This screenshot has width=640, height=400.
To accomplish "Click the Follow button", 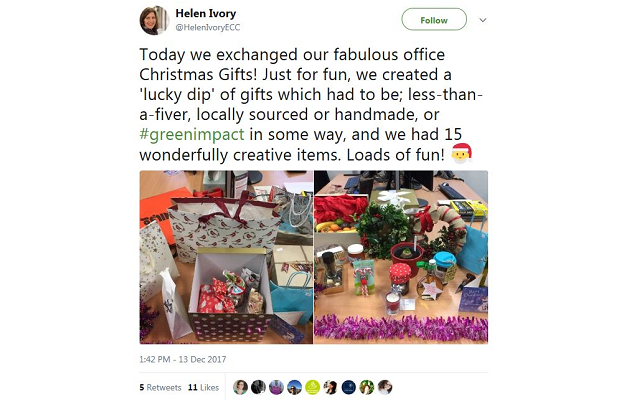I will coord(434,20).
